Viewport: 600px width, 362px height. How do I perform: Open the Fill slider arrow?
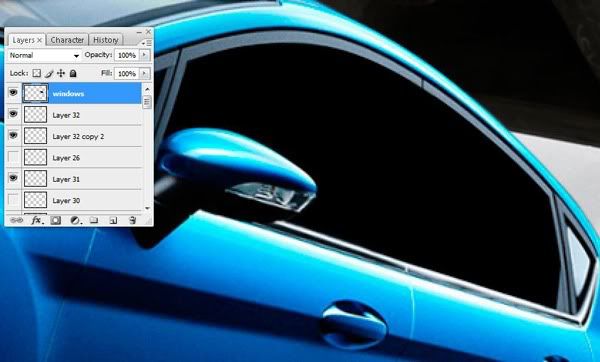[x=144, y=73]
